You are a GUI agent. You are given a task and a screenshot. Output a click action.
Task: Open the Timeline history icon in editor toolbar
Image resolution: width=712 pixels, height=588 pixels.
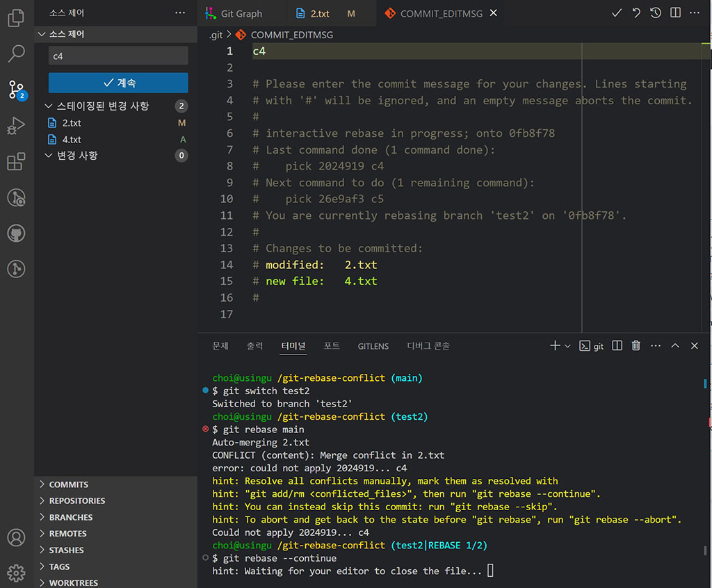coord(655,13)
